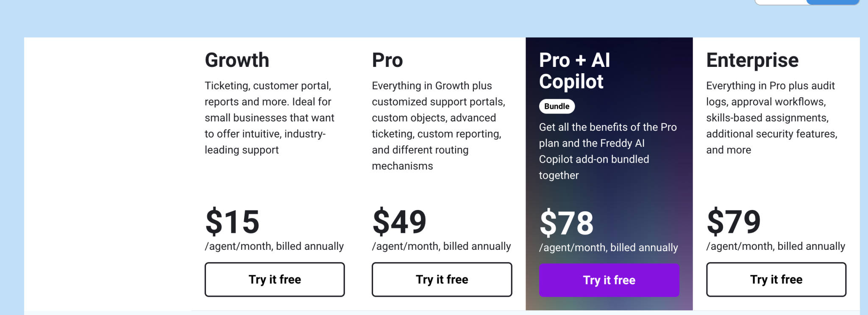Select the Pro plan heading
The height and width of the screenshot is (315, 868).
pyautogui.click(x=387, y=60)
